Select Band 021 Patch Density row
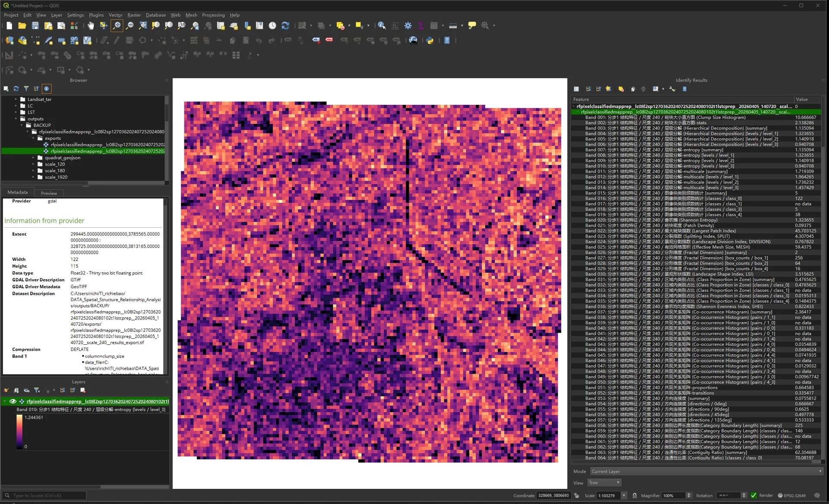829x504 pixels. 695,226
